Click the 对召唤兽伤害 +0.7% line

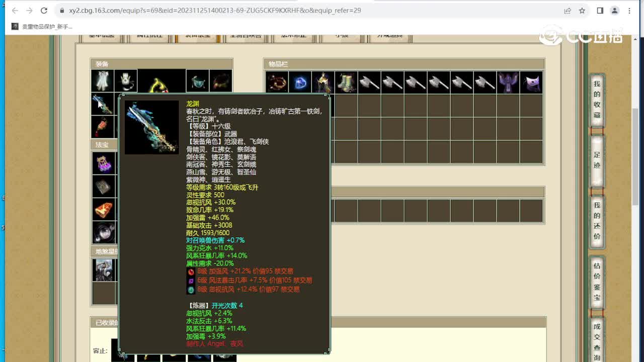pos(215,240)
